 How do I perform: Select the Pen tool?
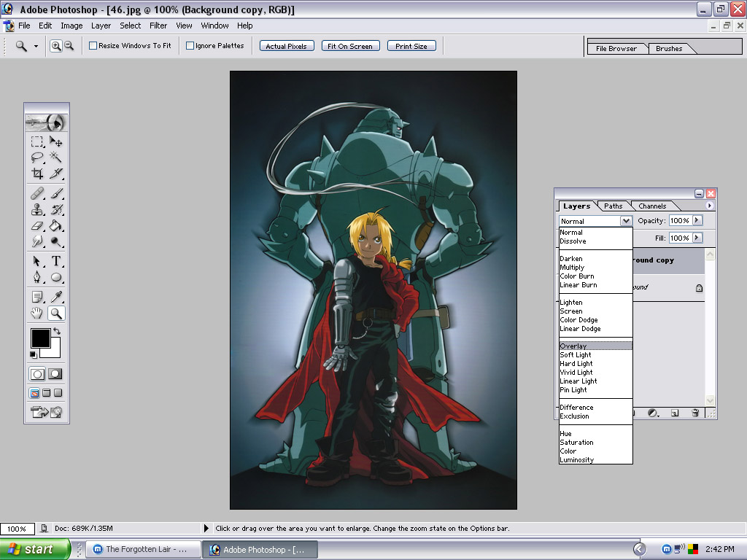pyautogui.click(x=37, y=277)
